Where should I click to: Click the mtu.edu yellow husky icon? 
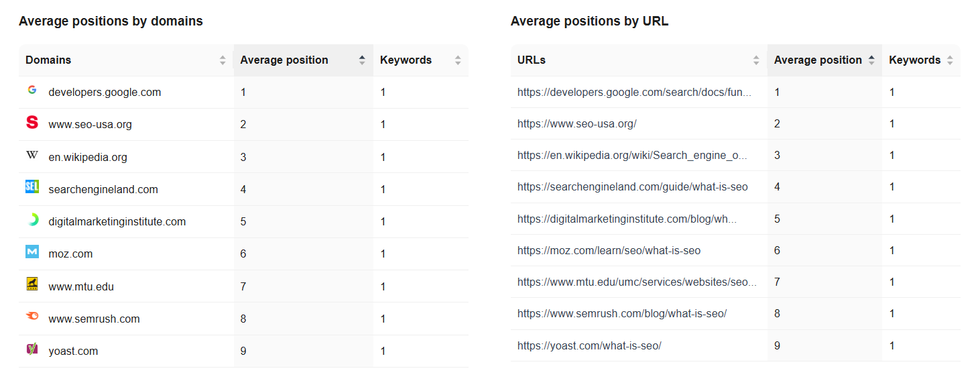pyautogui.click(x=32, y=284)
